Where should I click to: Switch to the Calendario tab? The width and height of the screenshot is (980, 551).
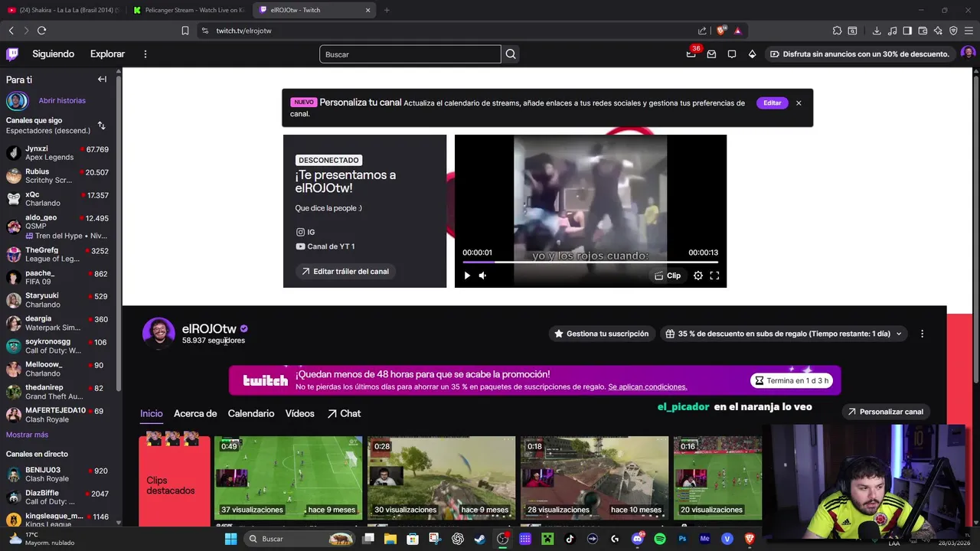tap(251, 413)
